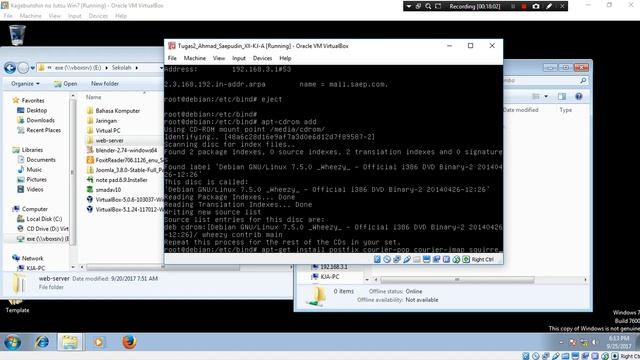The width and height of the screenshot is (640, 360).
Task: Open Machine menu of Tugas2 VM window
Action: pyautogui.click(x=195, y=58)
